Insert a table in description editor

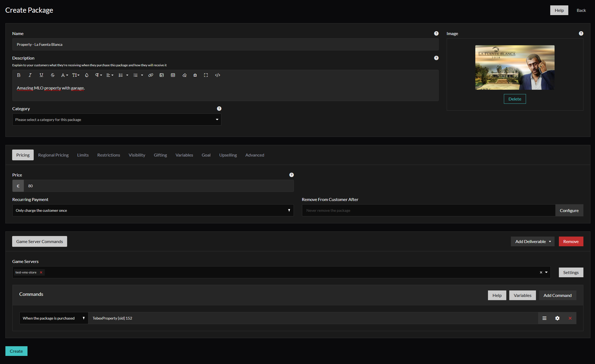click(173, 75)
